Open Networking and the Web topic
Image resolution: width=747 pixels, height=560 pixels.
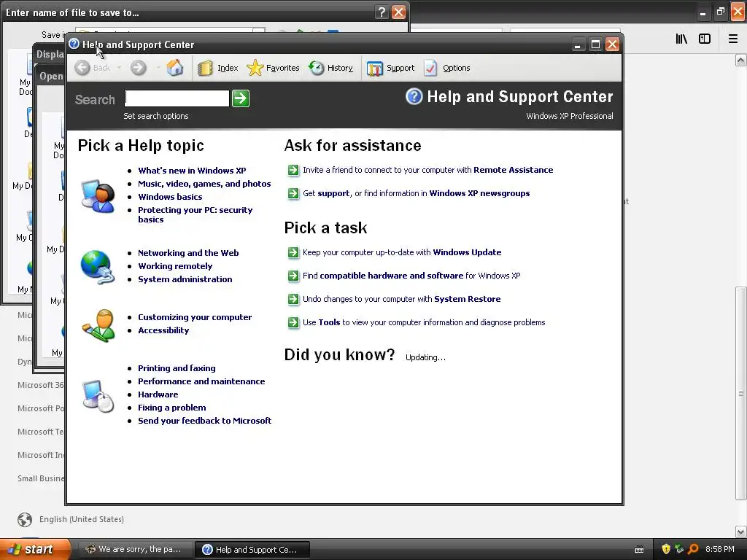click(188, 253)
